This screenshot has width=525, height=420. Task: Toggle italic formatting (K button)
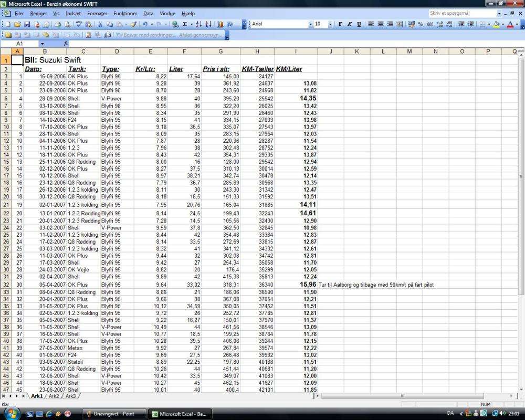(350, 24)
